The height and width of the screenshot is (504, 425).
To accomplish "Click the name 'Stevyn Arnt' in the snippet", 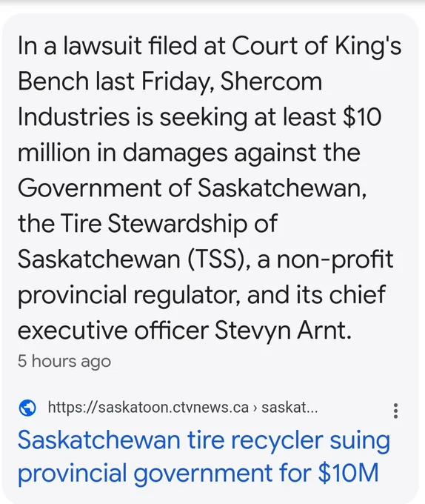I will [x=283, y=331].
